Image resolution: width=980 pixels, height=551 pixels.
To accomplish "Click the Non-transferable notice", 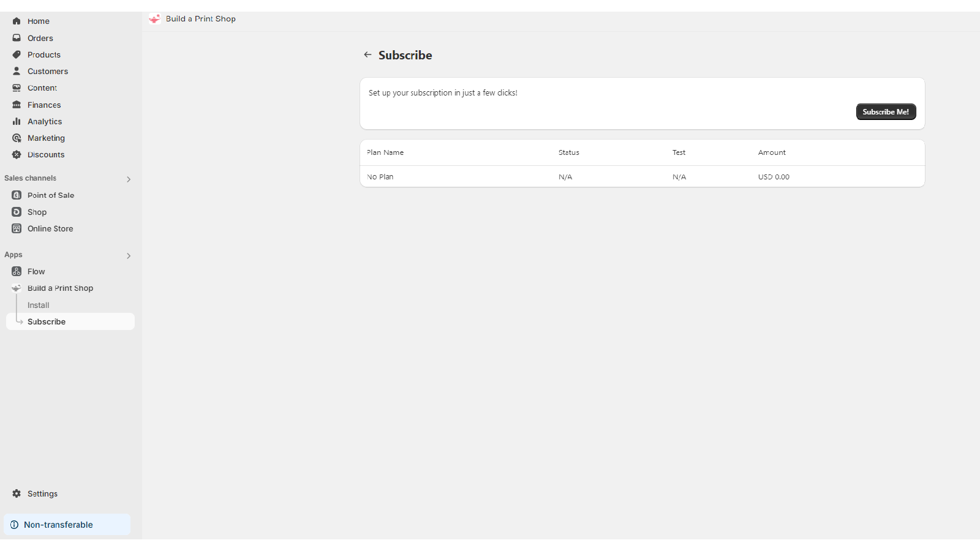I will [58, 524].
